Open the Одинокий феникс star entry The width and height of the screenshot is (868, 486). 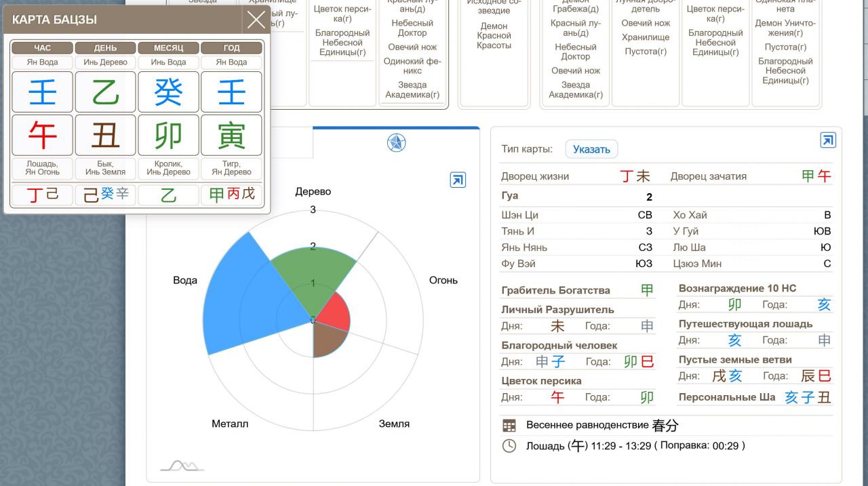[x=412, y=66]
